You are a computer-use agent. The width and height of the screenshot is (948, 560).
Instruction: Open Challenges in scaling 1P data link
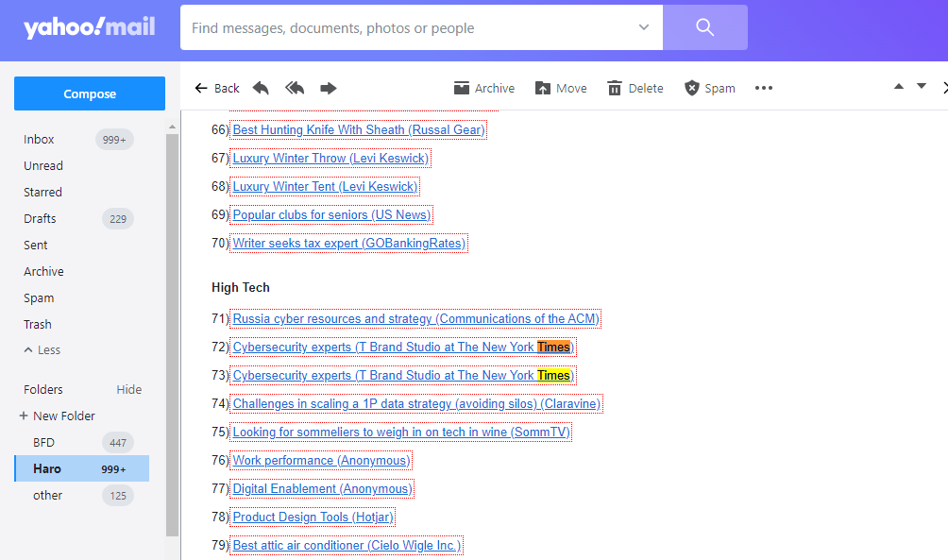point(416,404)
